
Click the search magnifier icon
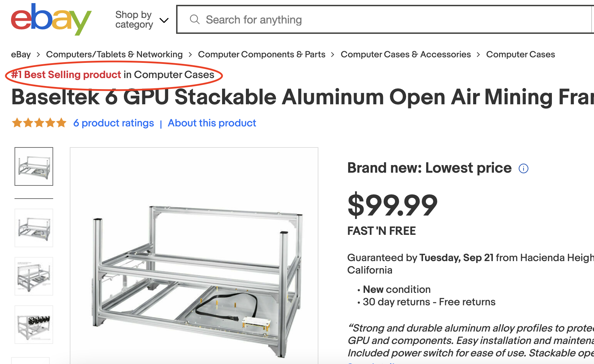(195, 19)
